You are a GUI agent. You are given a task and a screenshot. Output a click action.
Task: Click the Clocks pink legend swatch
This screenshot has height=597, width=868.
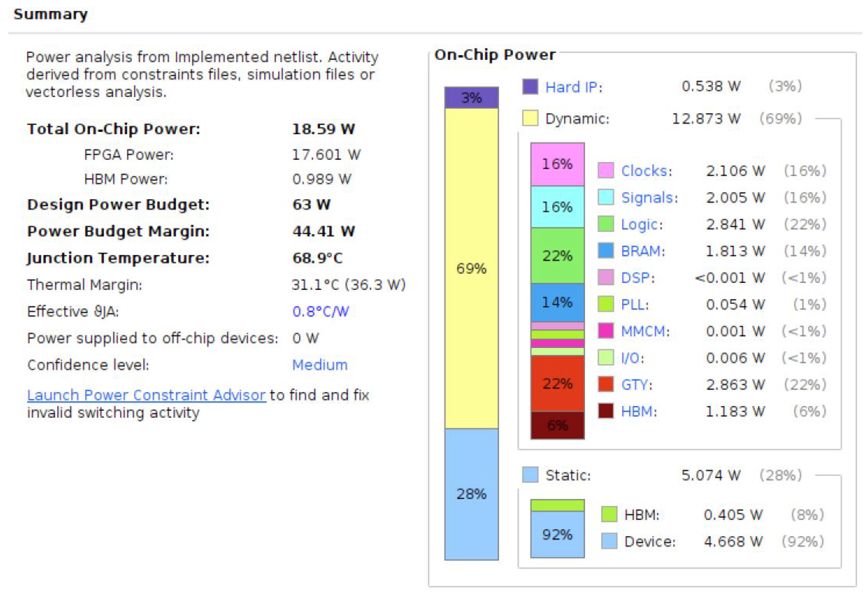[x=605, y=170]
